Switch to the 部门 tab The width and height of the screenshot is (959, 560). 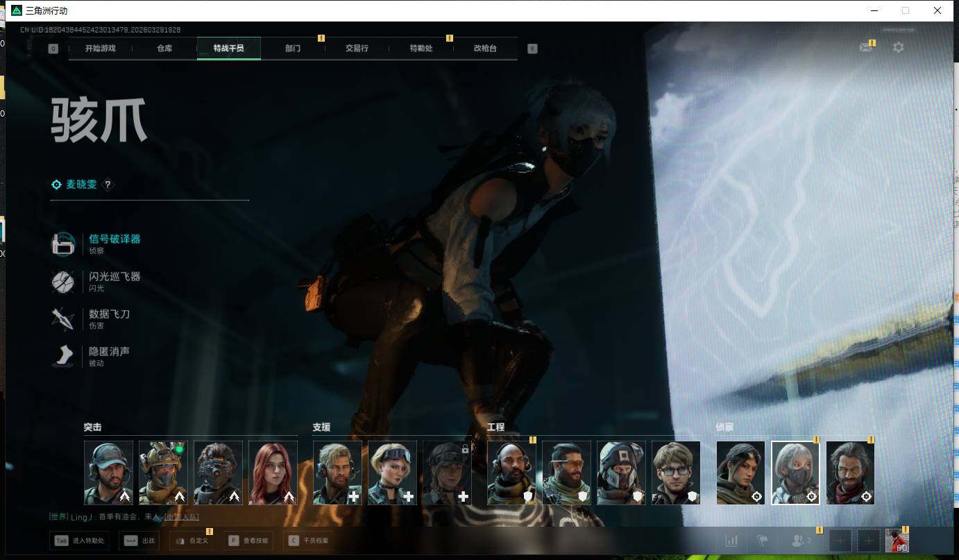(x=293, y=49)
